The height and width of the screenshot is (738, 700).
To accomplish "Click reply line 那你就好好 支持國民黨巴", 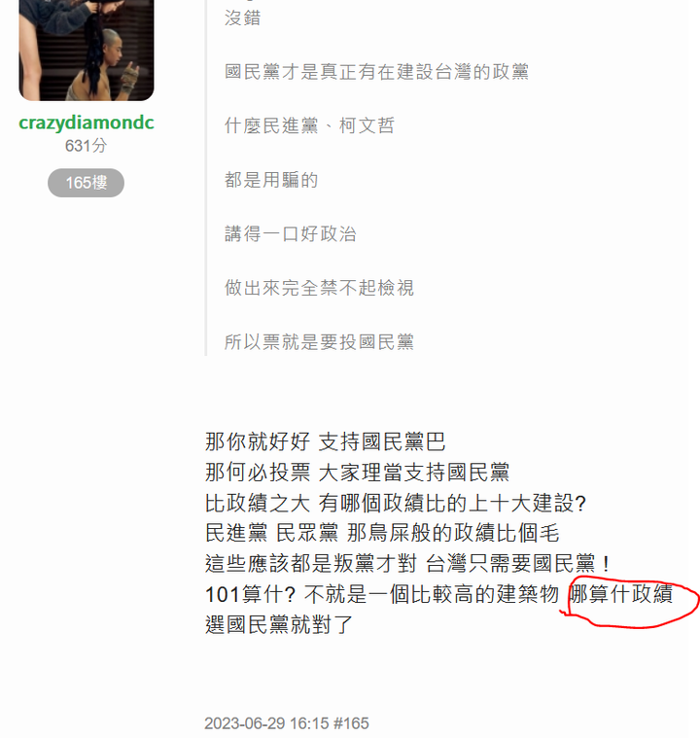I will [x=326, y=441].
